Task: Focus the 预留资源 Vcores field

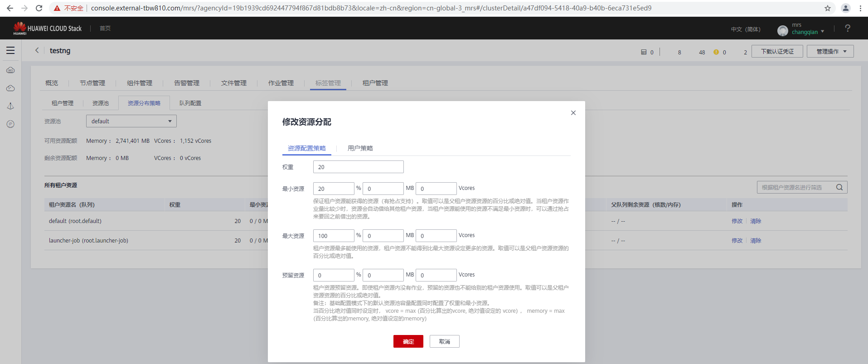Action: coord(436,275)
